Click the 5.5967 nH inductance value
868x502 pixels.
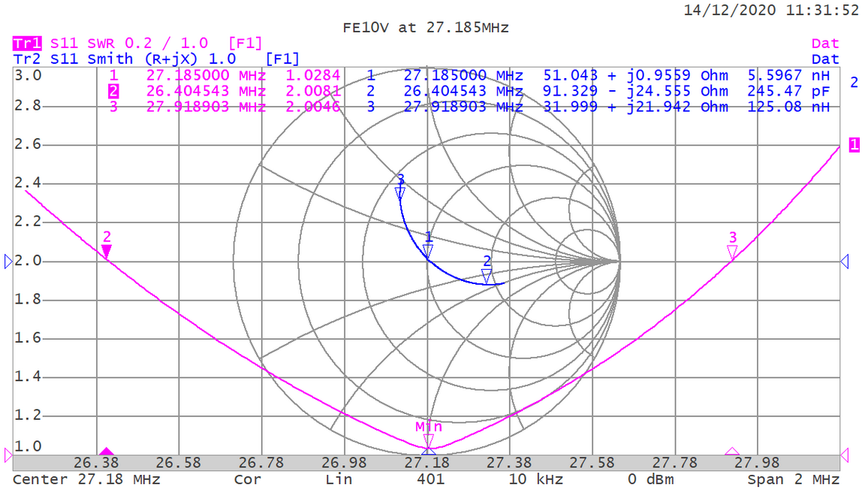788,75
